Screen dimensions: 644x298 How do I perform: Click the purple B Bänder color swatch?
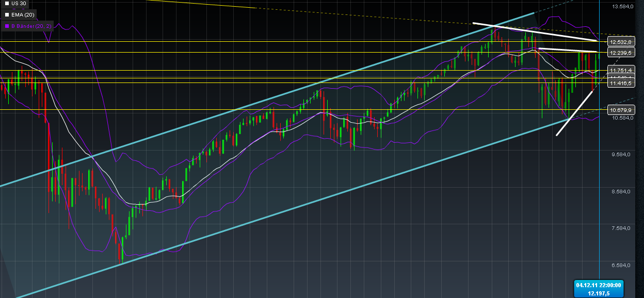(x=6, y=26)
